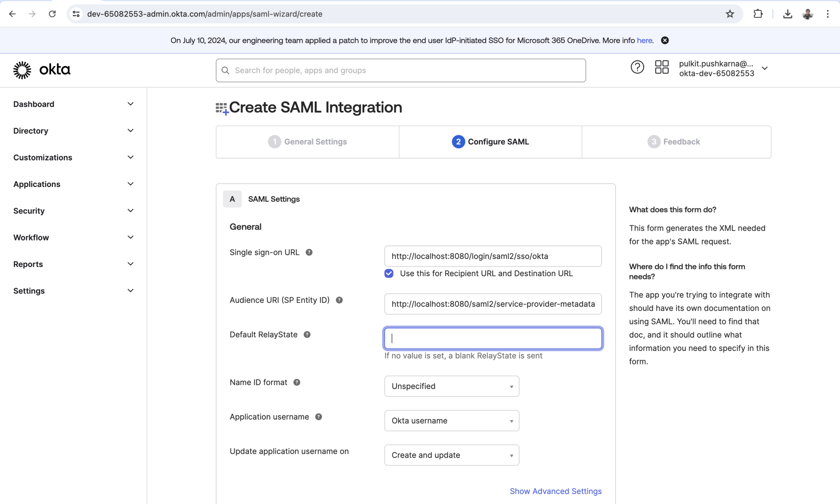This screenshot has width=840, height=504.
Task: Open the Name ID format dropdown
Action: pyautogui.click(x=451, y=386)
